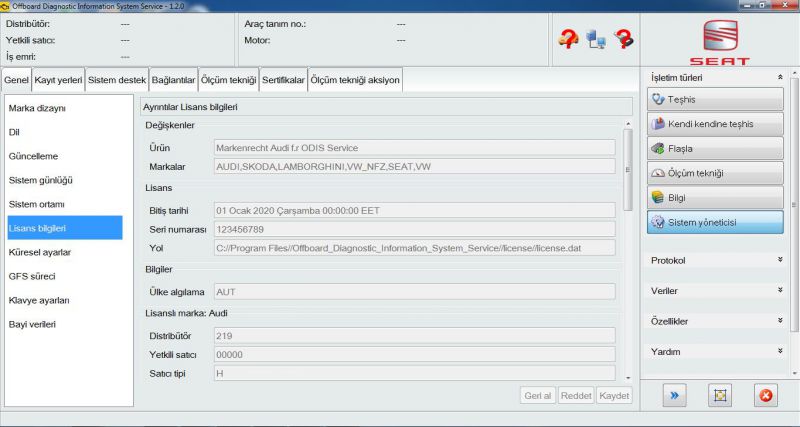The height and width of the screenshot is (427, 800).
Task: Collapse the İşletim türleri section
Action: [780, 77]
